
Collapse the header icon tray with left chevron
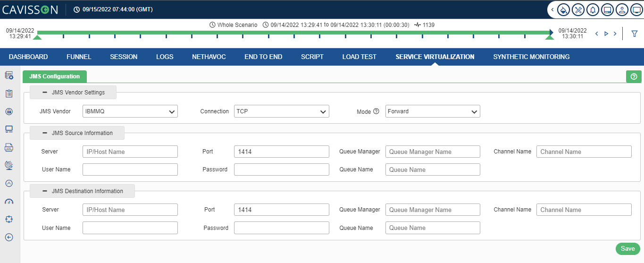[x=552, y=9]
